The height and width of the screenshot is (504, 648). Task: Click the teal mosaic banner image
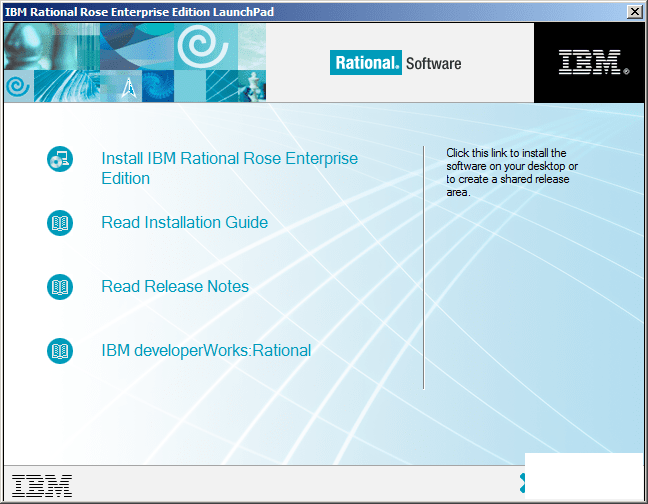click(135, 62)
